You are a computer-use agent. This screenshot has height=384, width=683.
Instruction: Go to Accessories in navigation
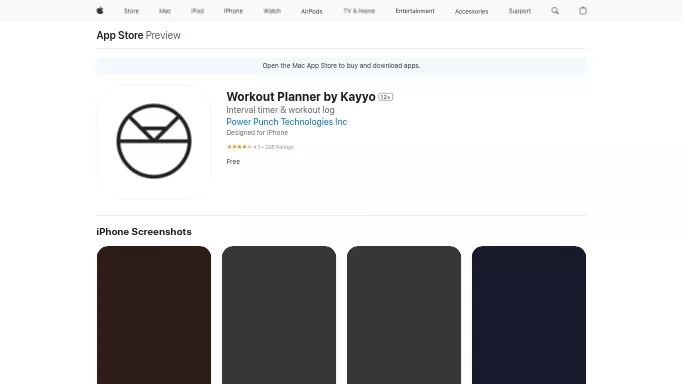[472, 11]
